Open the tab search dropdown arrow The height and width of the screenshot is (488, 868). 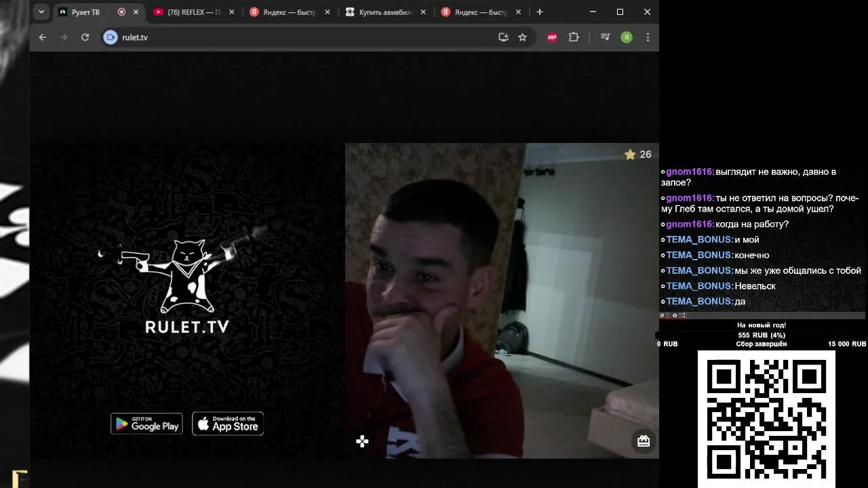pos(41,12)
